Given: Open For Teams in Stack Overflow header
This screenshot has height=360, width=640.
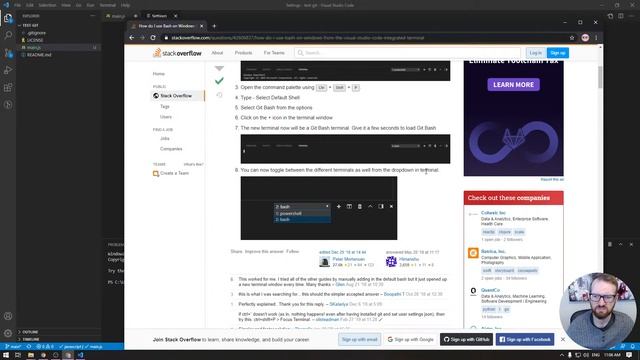Looking at the screenshot, I should tap(274, 53).
